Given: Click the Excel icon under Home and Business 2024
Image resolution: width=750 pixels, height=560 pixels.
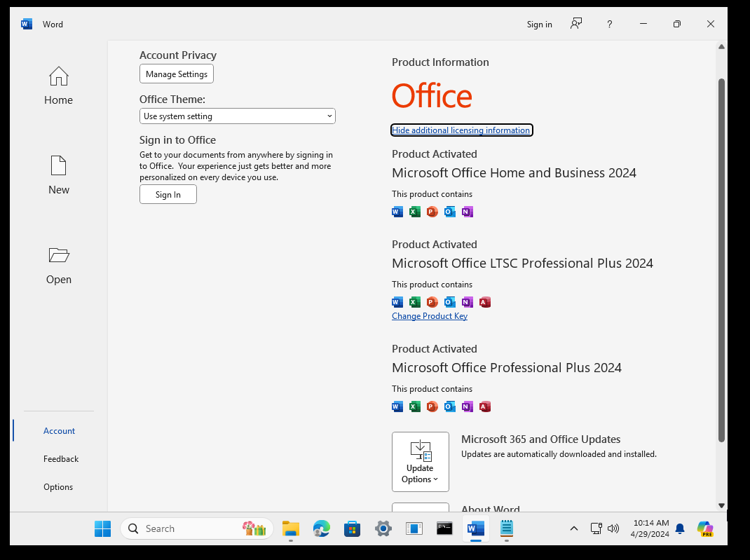Looking at the screenshot, I should tap(415, 212).
